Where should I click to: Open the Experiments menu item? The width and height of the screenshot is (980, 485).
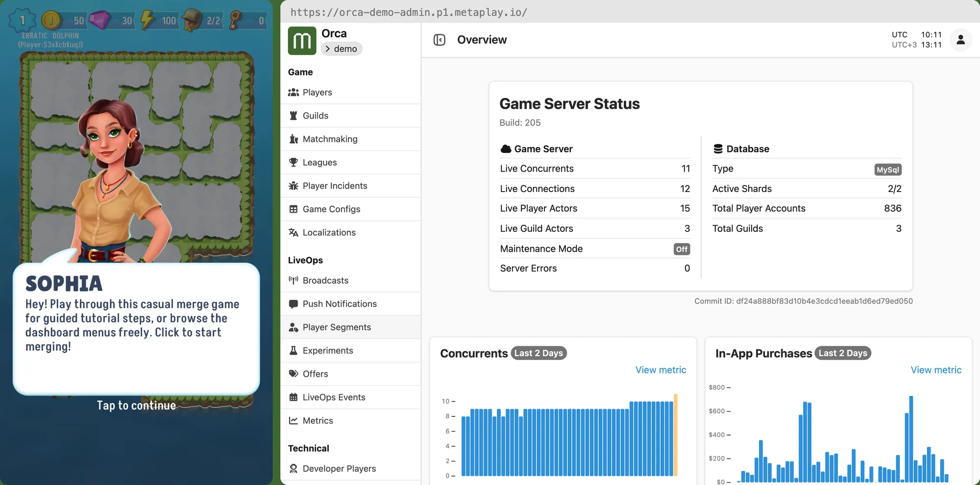click(350, 350)
